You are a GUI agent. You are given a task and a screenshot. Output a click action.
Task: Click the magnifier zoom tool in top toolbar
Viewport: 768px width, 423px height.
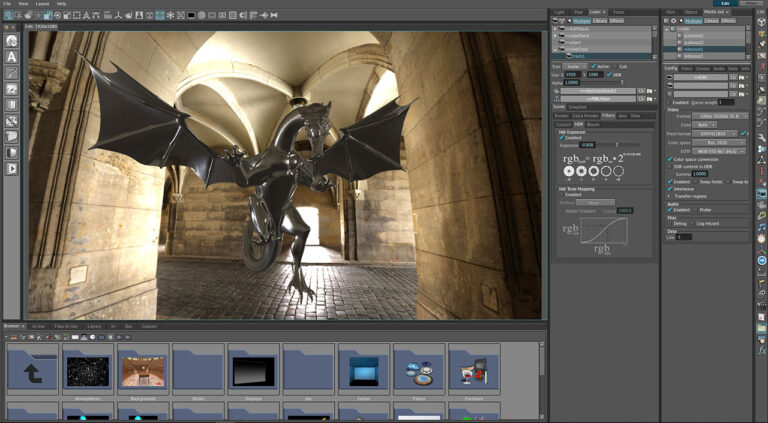[11, 15]
